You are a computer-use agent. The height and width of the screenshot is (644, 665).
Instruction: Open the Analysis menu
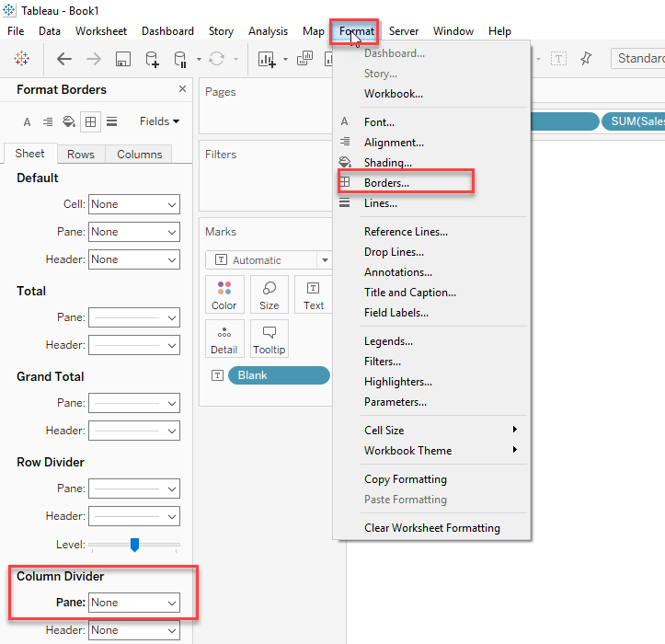(268, 31)
